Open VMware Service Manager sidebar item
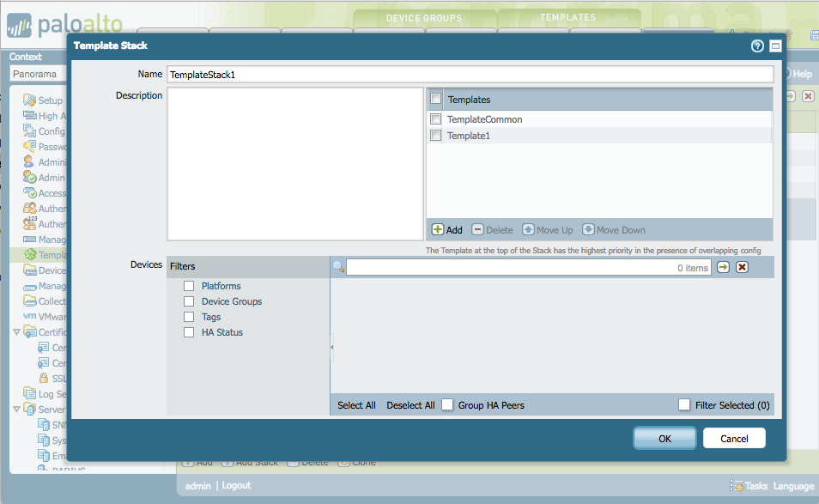Image resolution: width=819 pixels, height=504 pixels. coord(45,317)
